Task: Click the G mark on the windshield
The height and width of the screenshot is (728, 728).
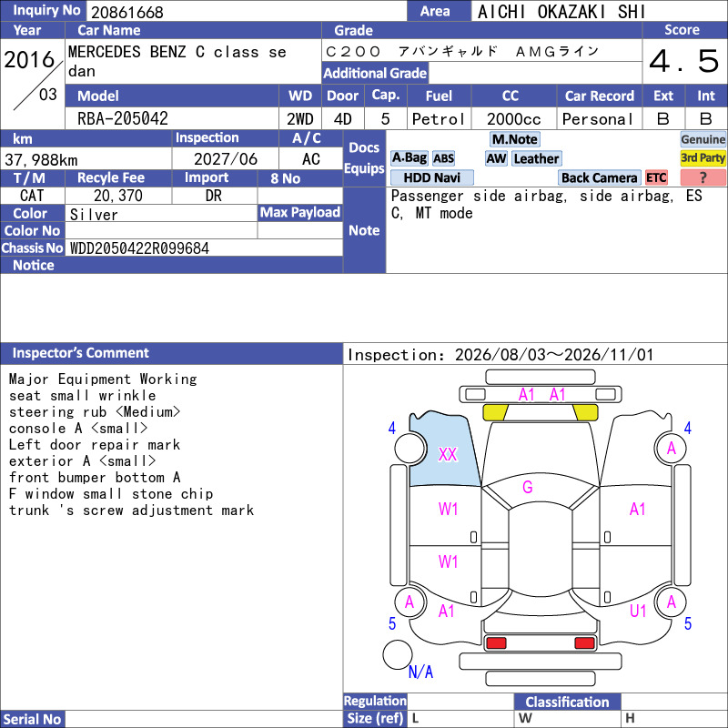Action: tap(528, 487)
